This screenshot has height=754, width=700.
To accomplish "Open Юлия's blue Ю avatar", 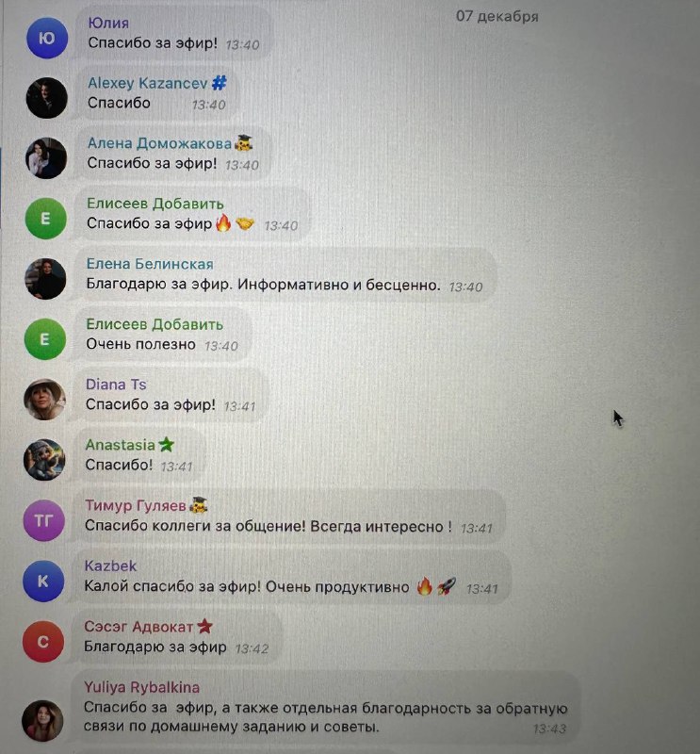I will point(46,38).
